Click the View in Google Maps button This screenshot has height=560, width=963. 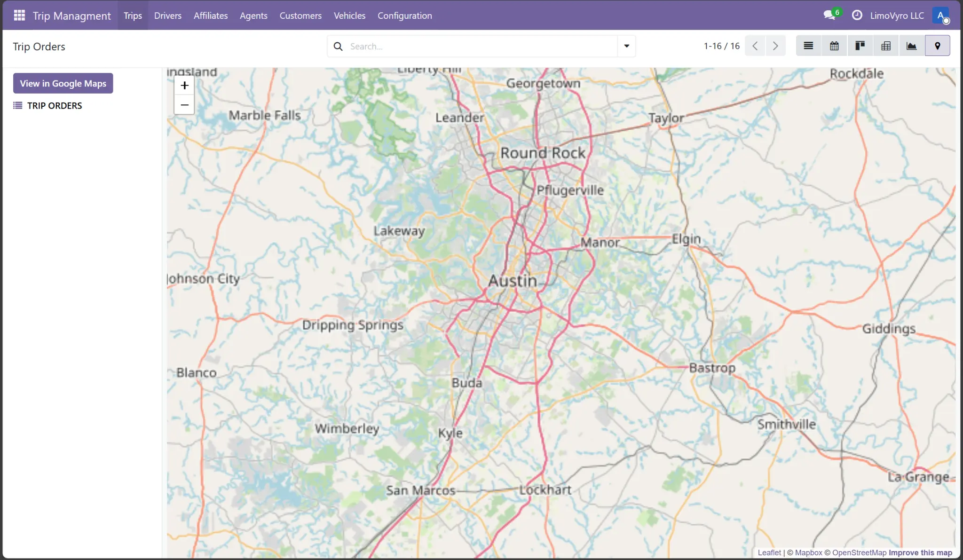[x=63, y=83]
